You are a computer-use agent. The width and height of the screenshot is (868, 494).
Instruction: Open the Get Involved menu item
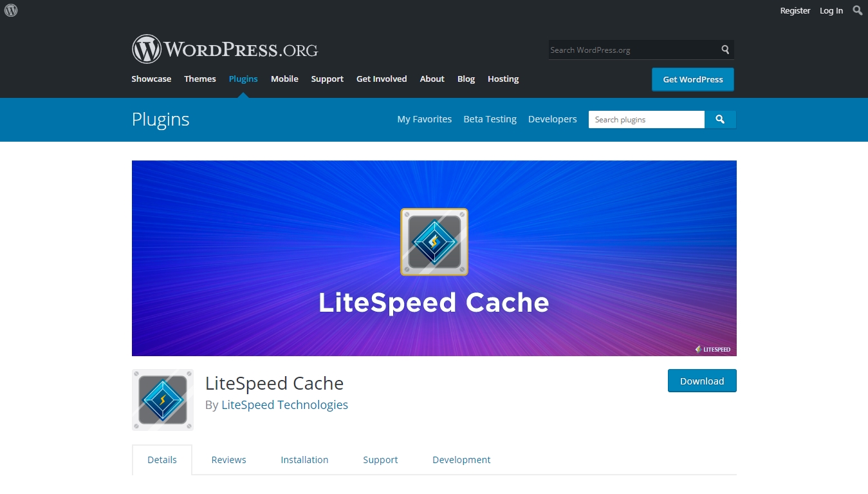pos(382,79)
